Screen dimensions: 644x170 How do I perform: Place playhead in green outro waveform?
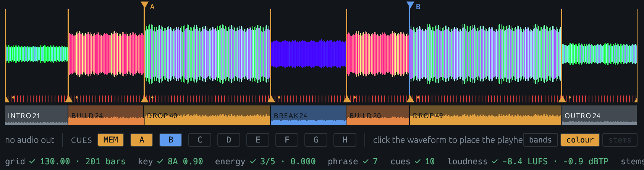600,53
